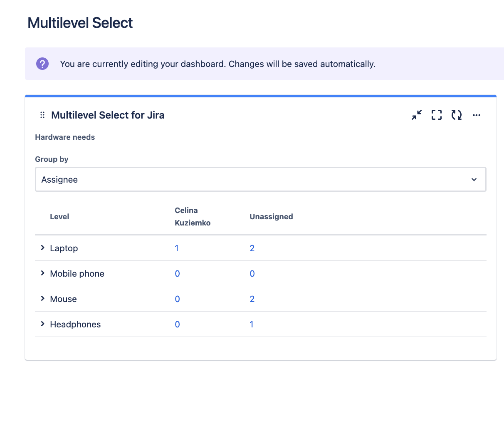The image size is (504, 421).
Task: Expand the Headphones row
Action: click(x=42, y=324)
